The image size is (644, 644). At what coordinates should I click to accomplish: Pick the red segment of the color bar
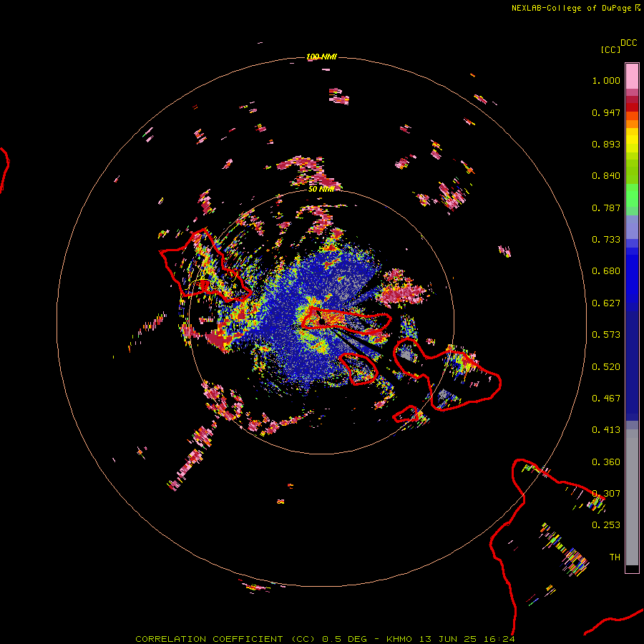(x=632, y=107)
